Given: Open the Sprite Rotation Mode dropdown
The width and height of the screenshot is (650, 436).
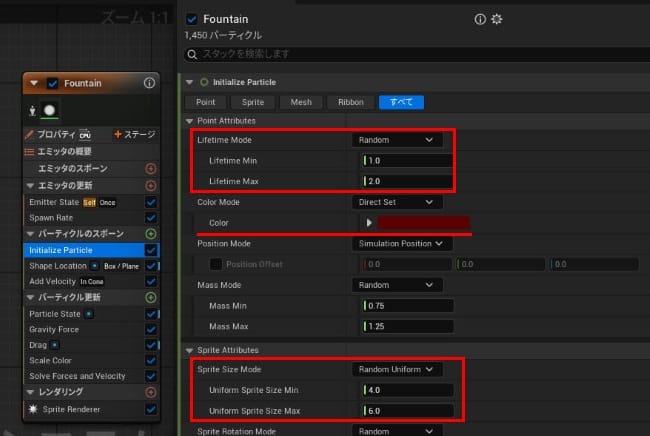Looking at the screenshot, I should (x=397, y=431).
